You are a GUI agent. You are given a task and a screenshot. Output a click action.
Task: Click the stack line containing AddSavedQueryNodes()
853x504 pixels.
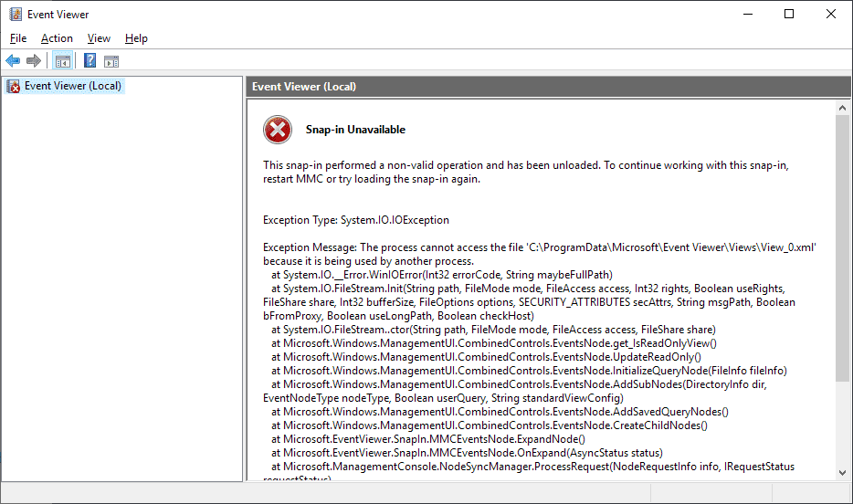tap(500, 412)
